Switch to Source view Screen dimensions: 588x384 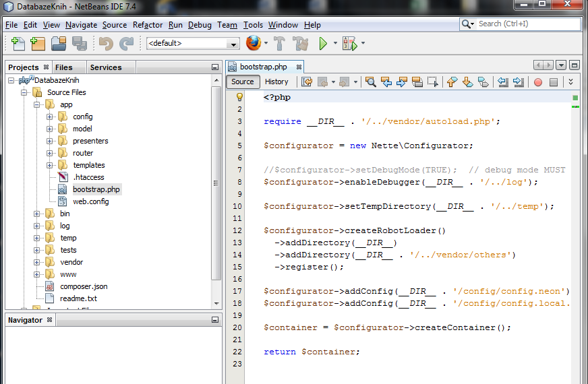[x=243, y=82]
